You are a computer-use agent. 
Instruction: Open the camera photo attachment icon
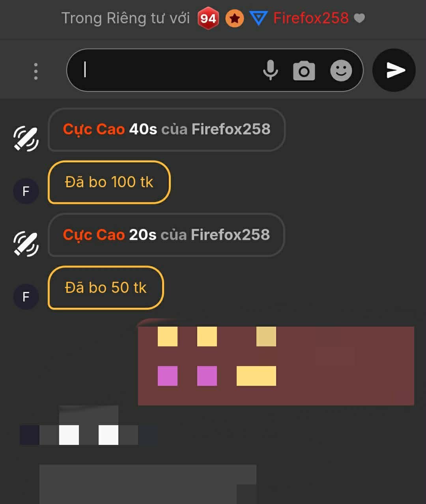pos(304,71)
